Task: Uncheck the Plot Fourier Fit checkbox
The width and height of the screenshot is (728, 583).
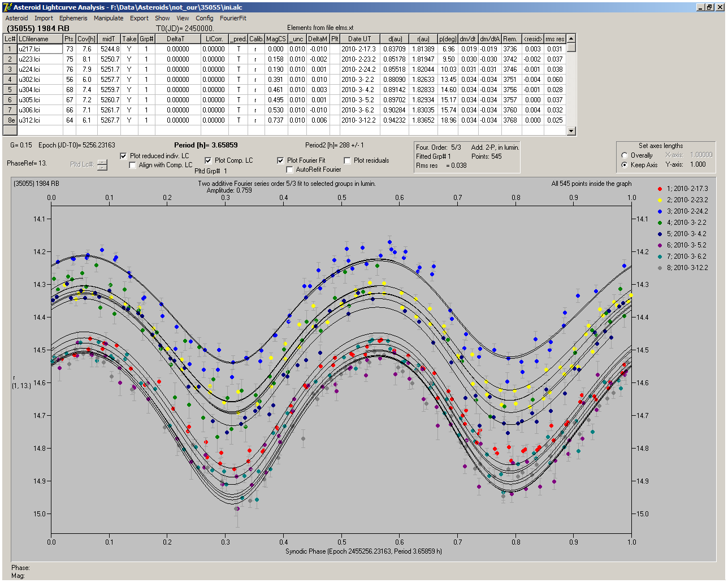Action: tap(280, 160)
